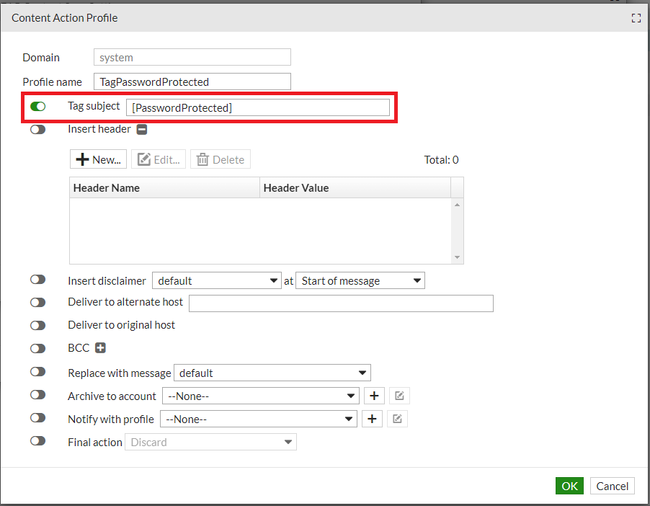Turn on Deliver to alternate host
This screenshot has width=650, height=506.
point(38,302)
